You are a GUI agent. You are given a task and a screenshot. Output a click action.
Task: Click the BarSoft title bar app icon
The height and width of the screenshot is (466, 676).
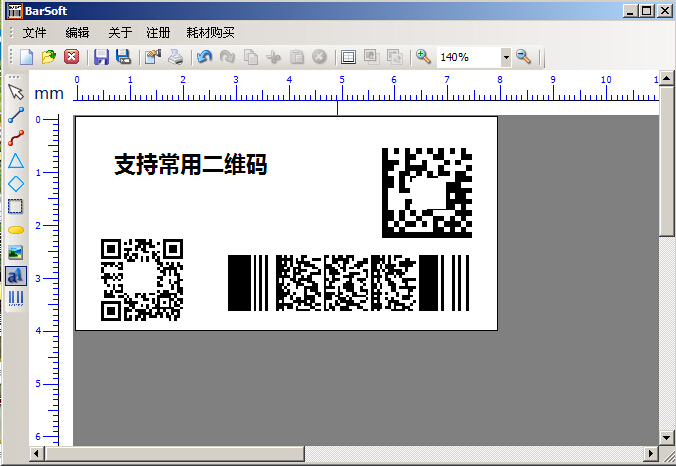pos(14,10)
